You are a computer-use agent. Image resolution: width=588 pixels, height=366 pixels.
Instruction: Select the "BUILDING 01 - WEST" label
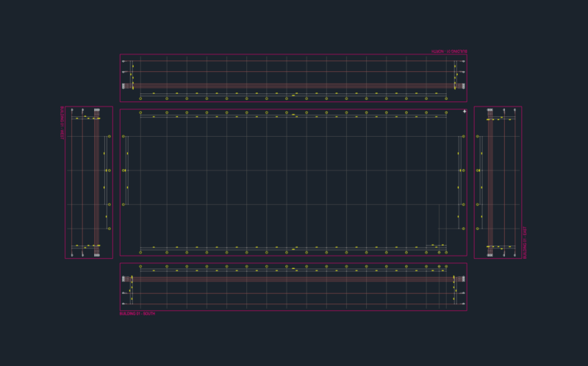[62, 123]
